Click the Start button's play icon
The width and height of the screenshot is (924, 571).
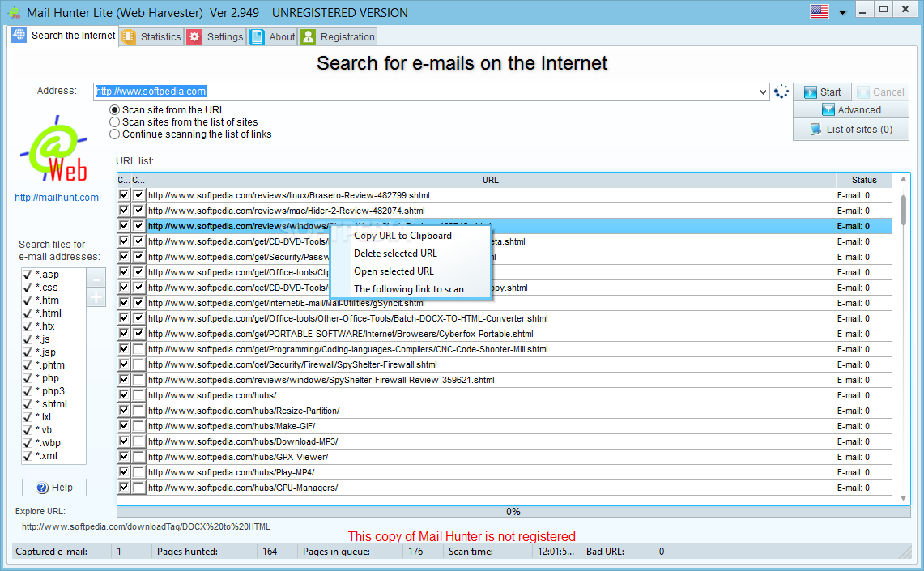point(811,92)
